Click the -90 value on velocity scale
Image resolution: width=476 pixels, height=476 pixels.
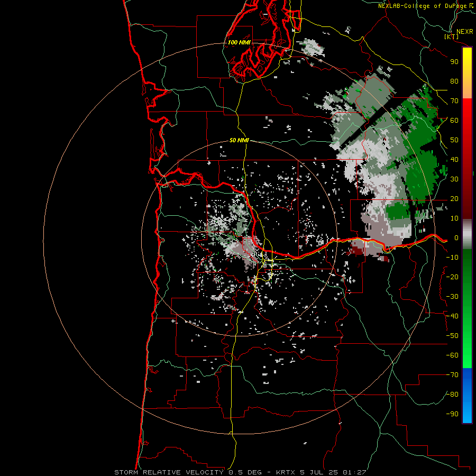[452, 414]
